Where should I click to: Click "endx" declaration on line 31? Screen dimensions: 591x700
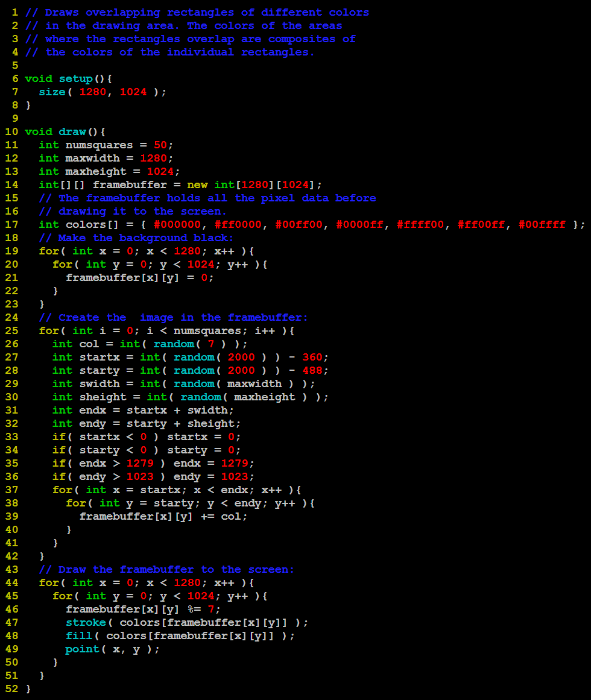(x=93, y=410)
